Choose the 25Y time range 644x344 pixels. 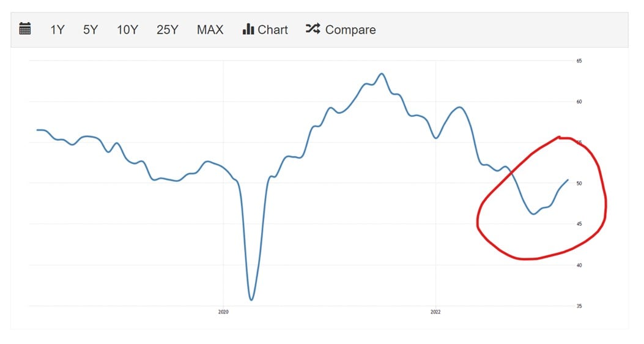167,29
